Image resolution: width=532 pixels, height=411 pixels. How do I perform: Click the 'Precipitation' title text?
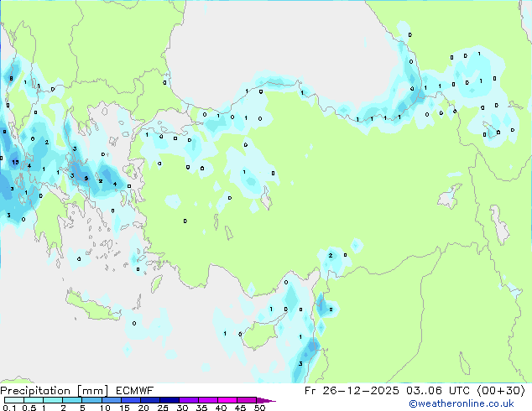[35, 391]
